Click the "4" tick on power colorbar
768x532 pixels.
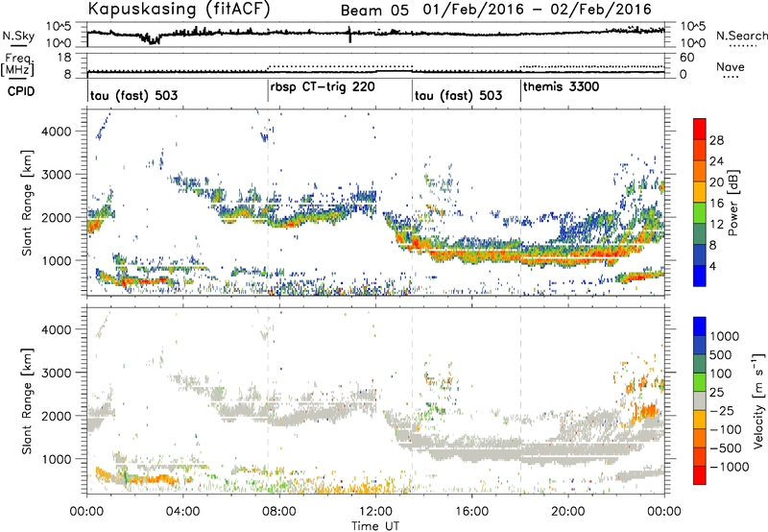[712, 266]
